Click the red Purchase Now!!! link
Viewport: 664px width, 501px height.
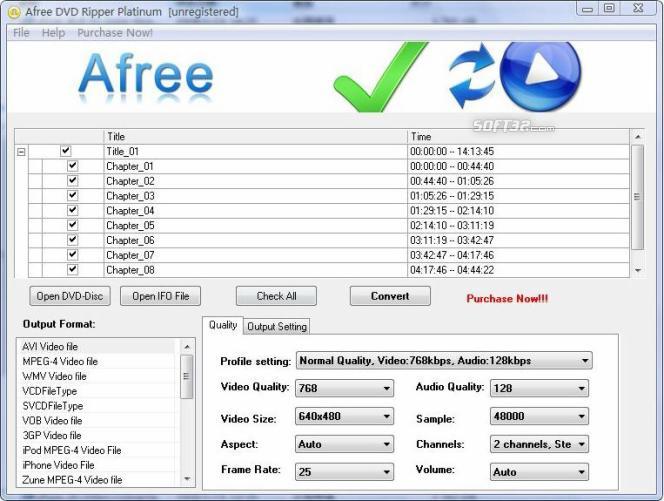(507, 299)
